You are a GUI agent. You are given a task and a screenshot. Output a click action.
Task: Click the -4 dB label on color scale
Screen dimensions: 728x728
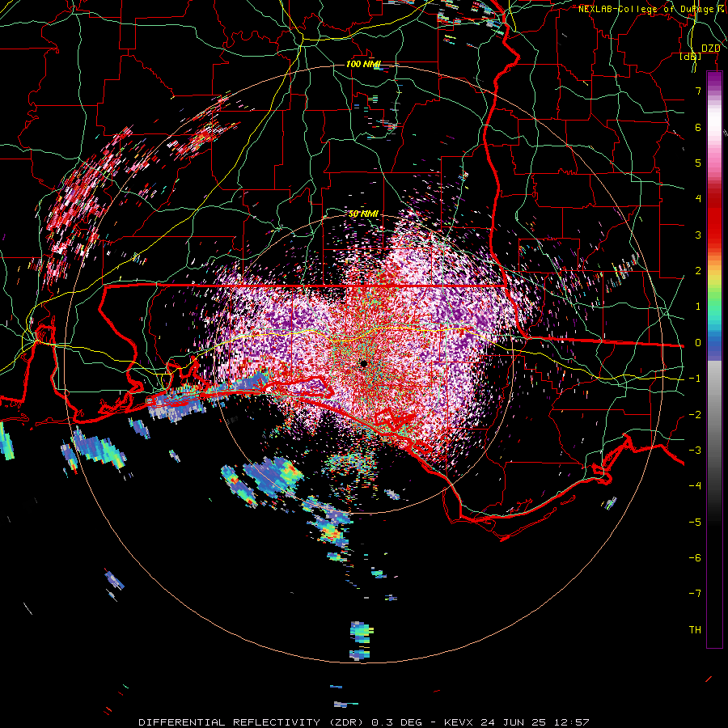(695, 486)
